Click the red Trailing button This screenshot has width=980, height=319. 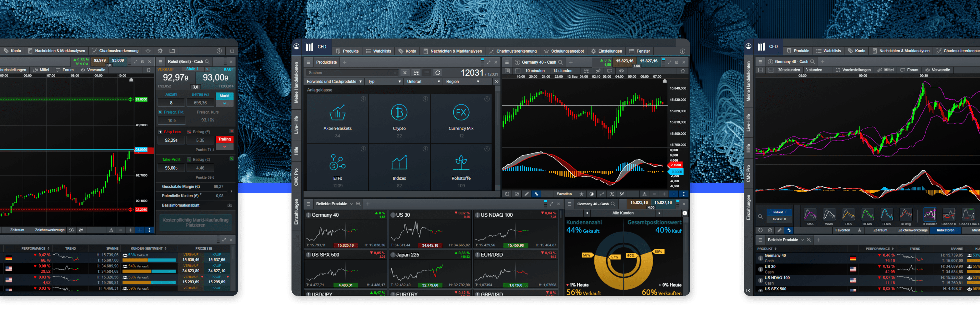(x=224, y=139)
